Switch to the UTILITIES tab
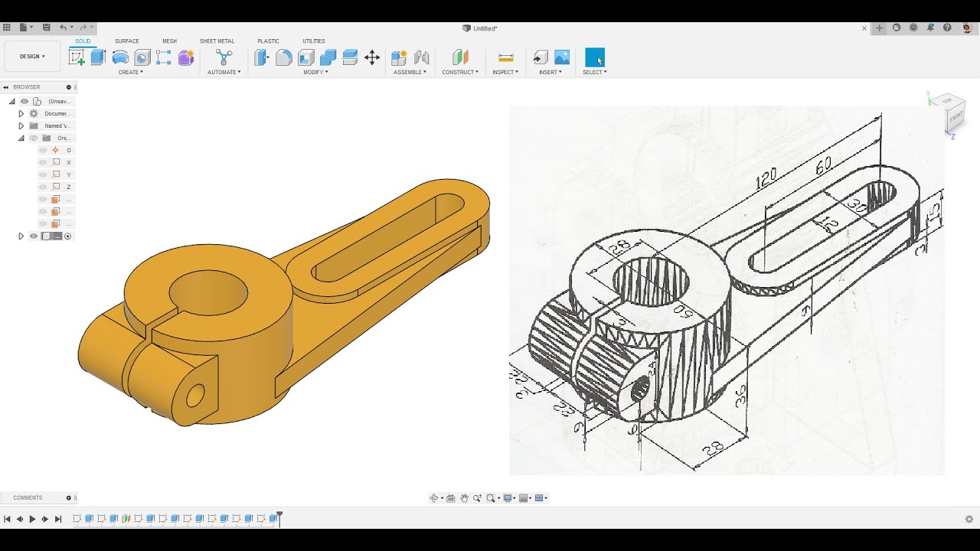Screen dimensions: 980x551 (x=314, y=41)
